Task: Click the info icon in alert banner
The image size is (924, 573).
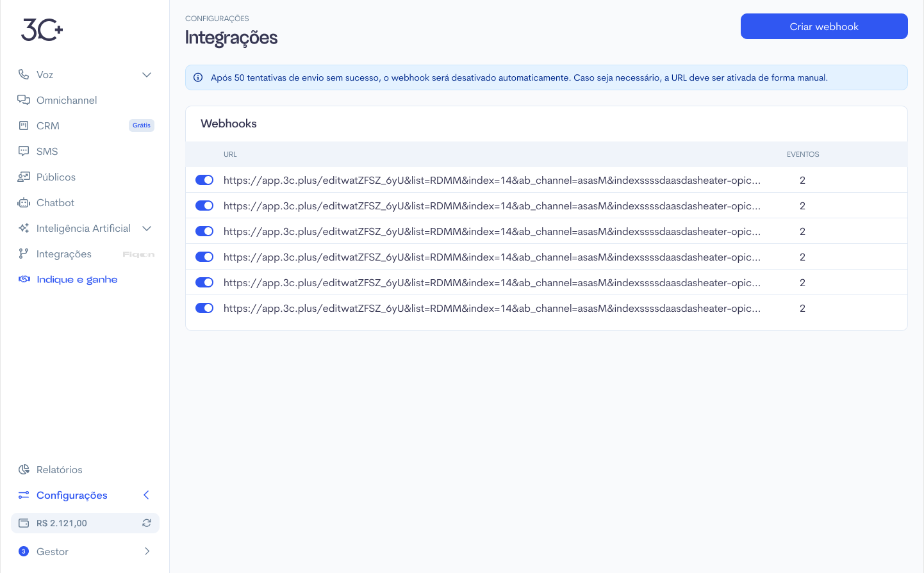Action: click(198, 77)
